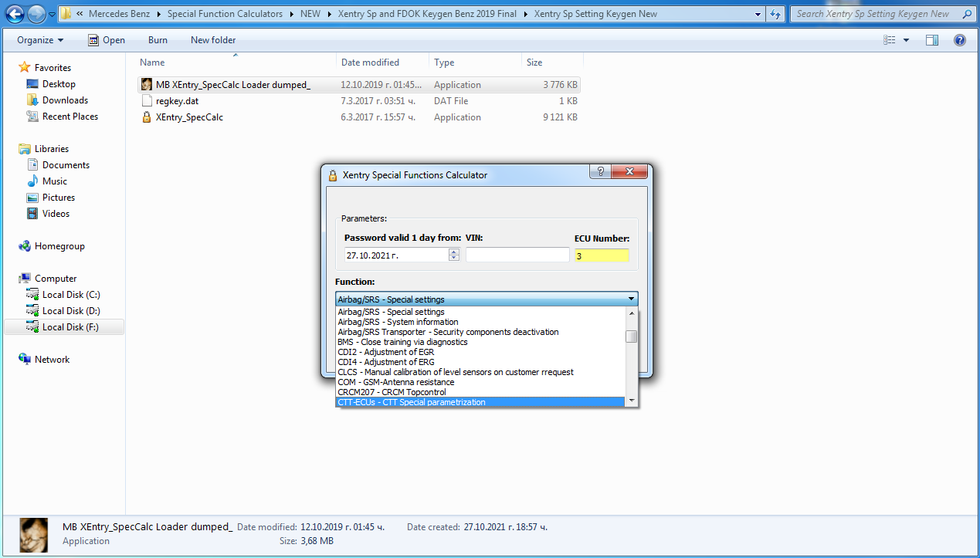Click the Change your view icon

(x=890, y=40)
